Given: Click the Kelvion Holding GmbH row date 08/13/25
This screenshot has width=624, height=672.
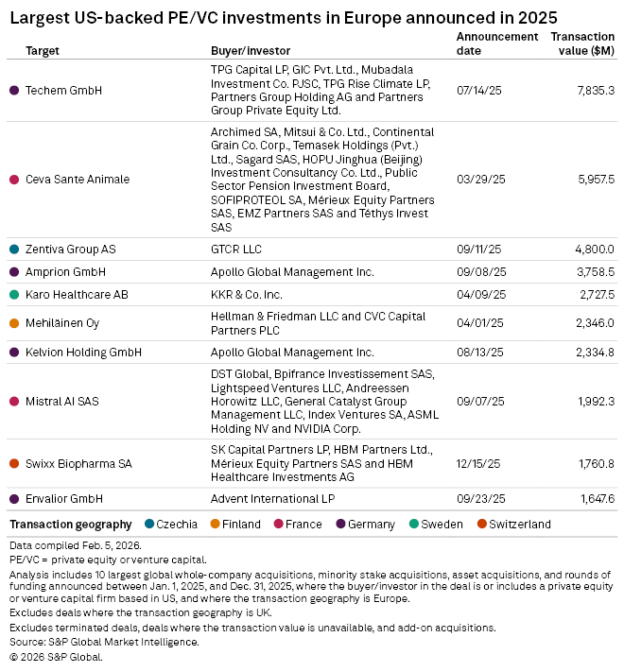Looking at the screenshot, I should click(x=478, y=352).
